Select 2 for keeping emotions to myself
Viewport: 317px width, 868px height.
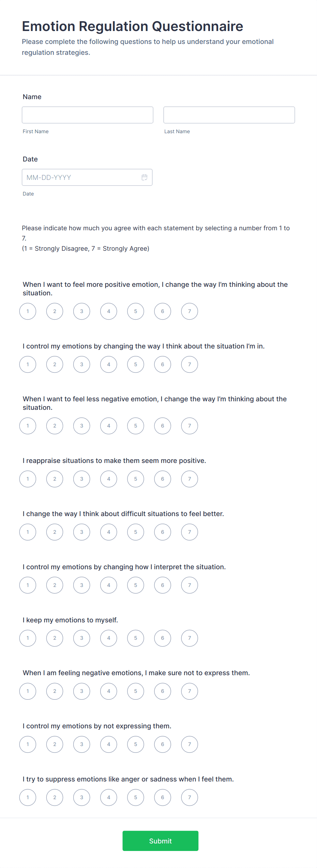click(x=55, y=638)
